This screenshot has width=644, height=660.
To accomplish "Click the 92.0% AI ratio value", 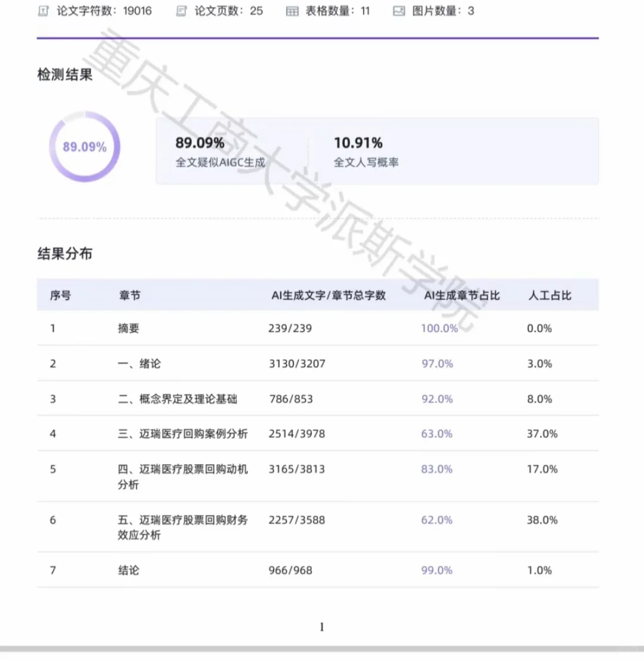I will click(x=438, y=399).
